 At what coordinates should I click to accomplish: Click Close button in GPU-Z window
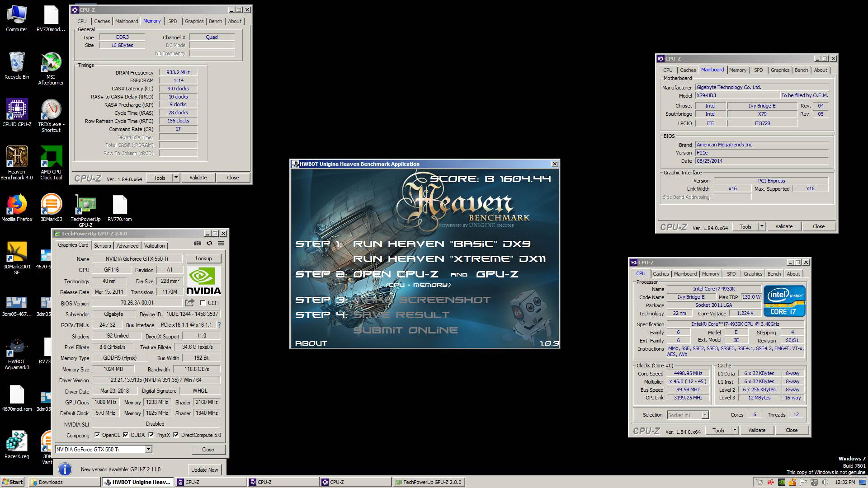click(208, 449)
